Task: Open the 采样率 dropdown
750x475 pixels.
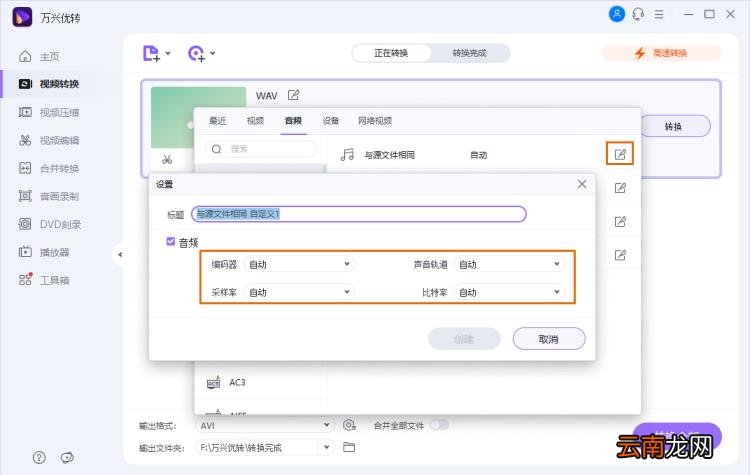Action: pyautogui.click(x=299, y=292)
